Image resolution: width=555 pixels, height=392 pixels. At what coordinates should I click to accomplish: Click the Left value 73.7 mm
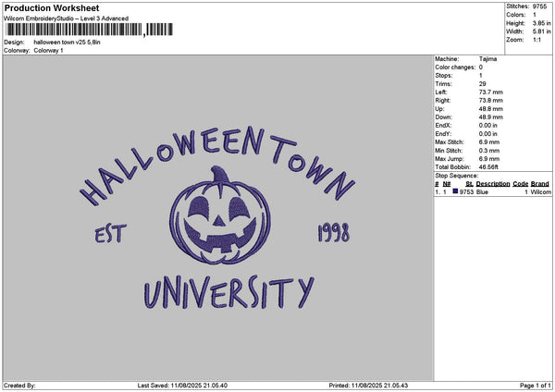tap(490, 92)
